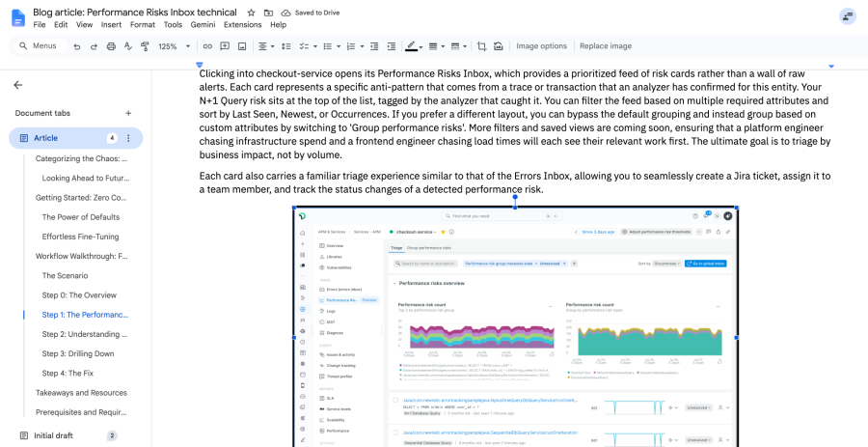The height and width of the screenshot is (447, 868).
Task: Open the text alignment dropdown
Action: tap(266, 46)
